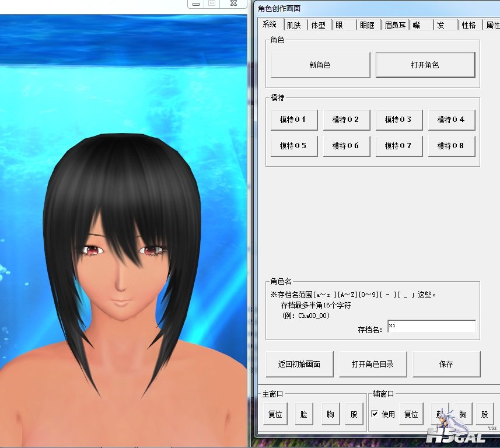This screenshot has width=500, height=448.
Task: Click 复位 in the 辅窗口 group
Action: tap(411, 414)
